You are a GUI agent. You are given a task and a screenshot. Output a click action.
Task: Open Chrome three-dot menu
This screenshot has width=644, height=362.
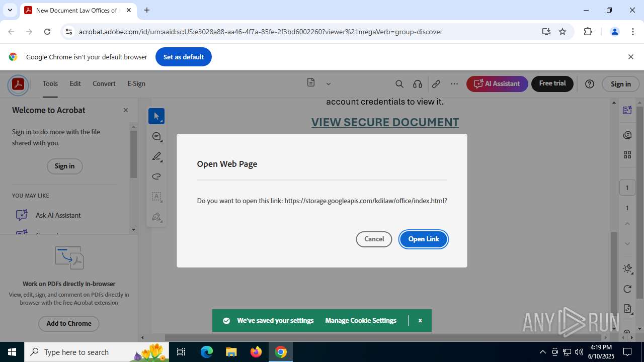pyautogui.click(x=633, y=32)
